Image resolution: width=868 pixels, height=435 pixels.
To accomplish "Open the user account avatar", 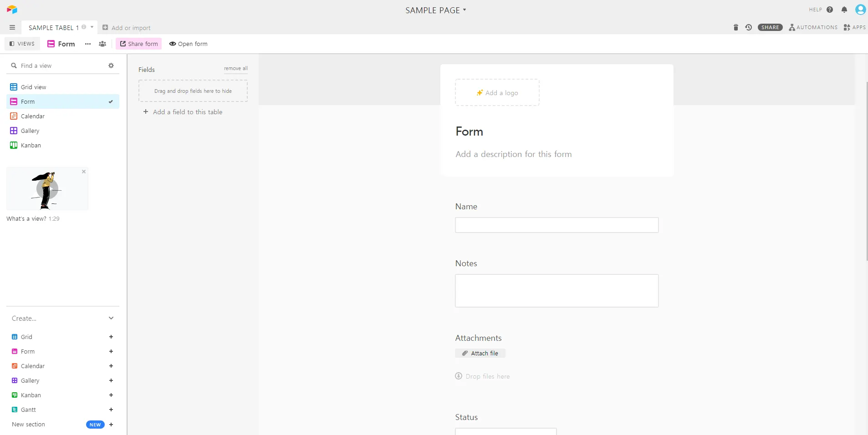I will tap(860, 10).
